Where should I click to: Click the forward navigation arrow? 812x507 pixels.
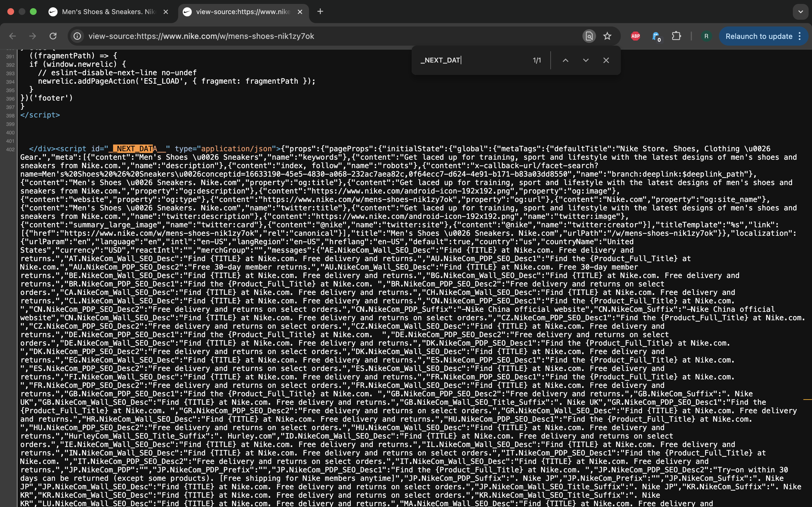[32, 36]
